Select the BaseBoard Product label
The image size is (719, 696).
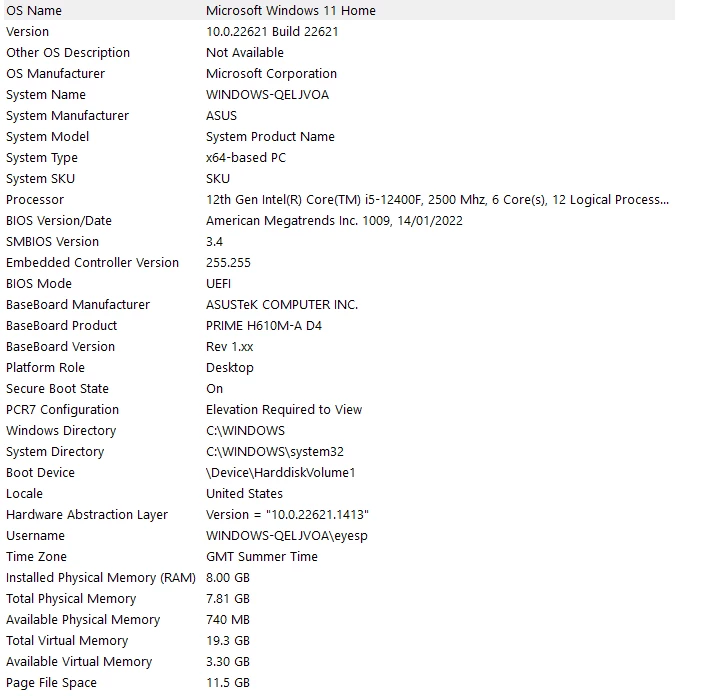[61, 326]
